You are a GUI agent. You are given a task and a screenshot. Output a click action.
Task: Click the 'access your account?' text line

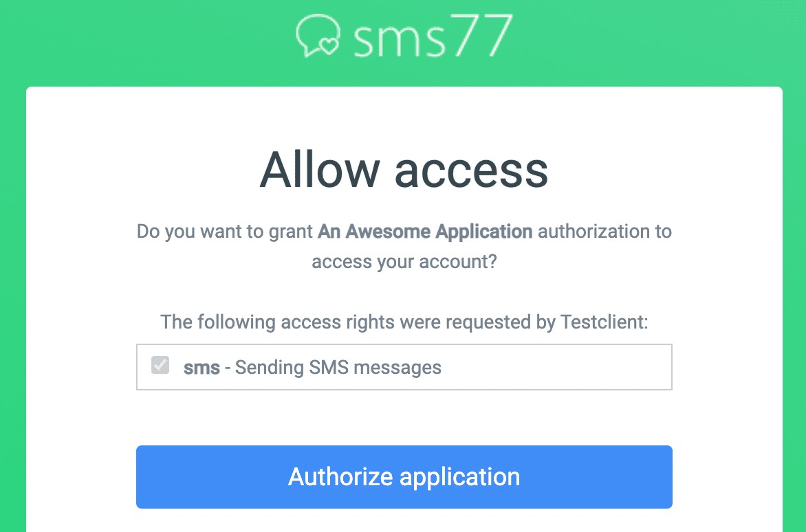tap(404, 262)
